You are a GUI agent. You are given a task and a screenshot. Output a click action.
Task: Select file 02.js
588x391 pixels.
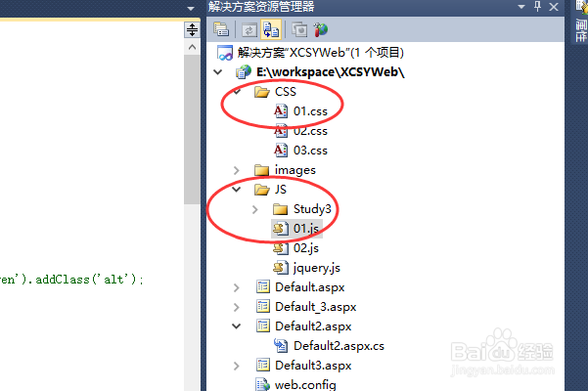point(306,248)
